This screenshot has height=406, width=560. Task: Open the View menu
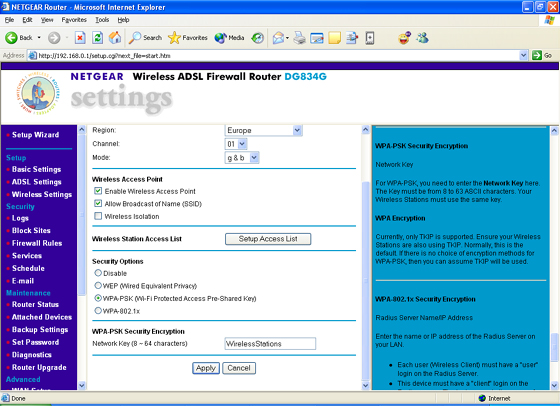click(x=47, y=20)
